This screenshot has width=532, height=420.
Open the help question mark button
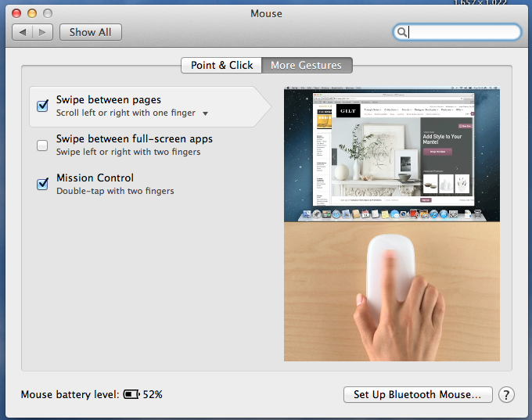(x=506, y=395)
